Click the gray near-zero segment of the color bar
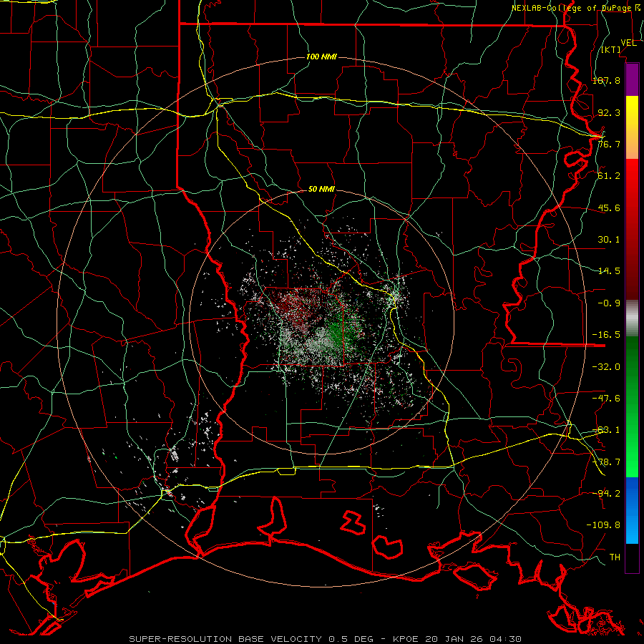 pos(632,318)
